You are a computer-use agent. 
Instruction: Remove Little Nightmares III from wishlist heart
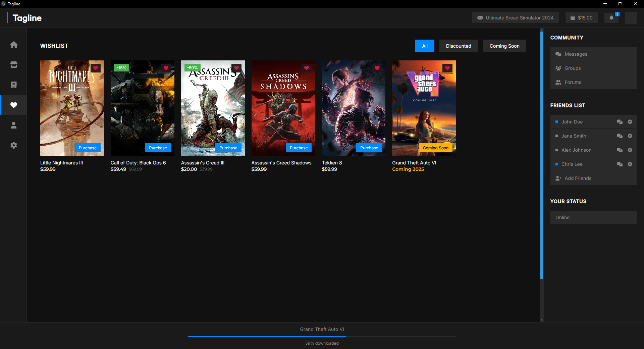point(96,68)
